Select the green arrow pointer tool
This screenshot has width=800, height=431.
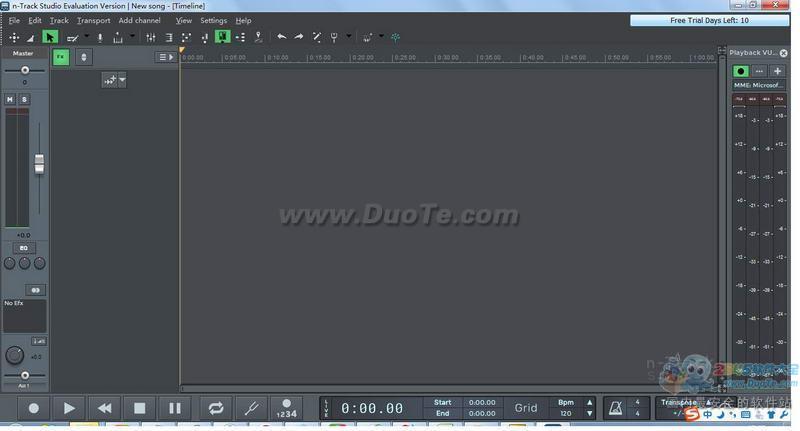(50, 37)
